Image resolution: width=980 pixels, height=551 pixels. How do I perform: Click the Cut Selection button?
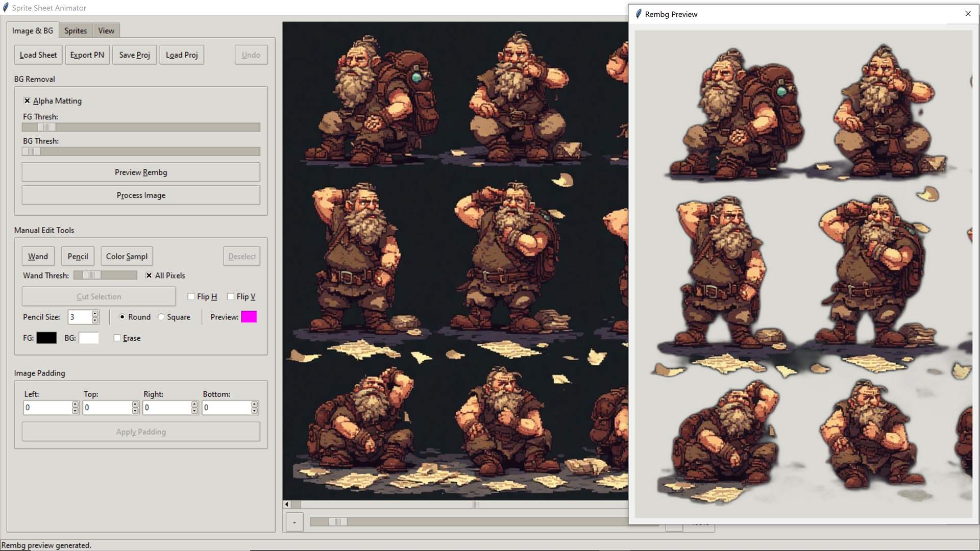[x=99, y=297]
